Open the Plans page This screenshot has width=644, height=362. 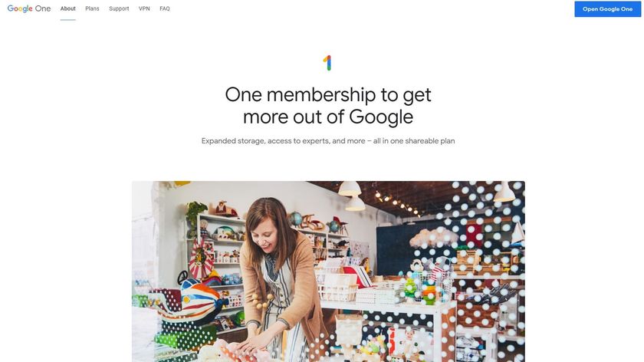(92, 8)
